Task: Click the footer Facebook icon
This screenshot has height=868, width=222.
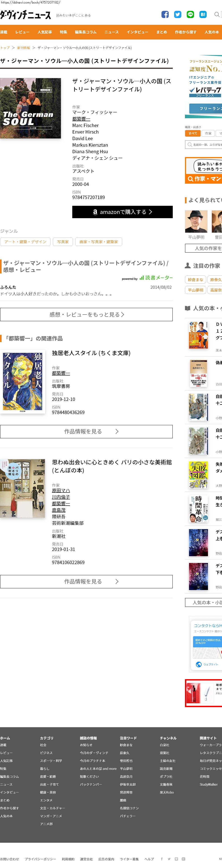Action: tap(162, 859)
